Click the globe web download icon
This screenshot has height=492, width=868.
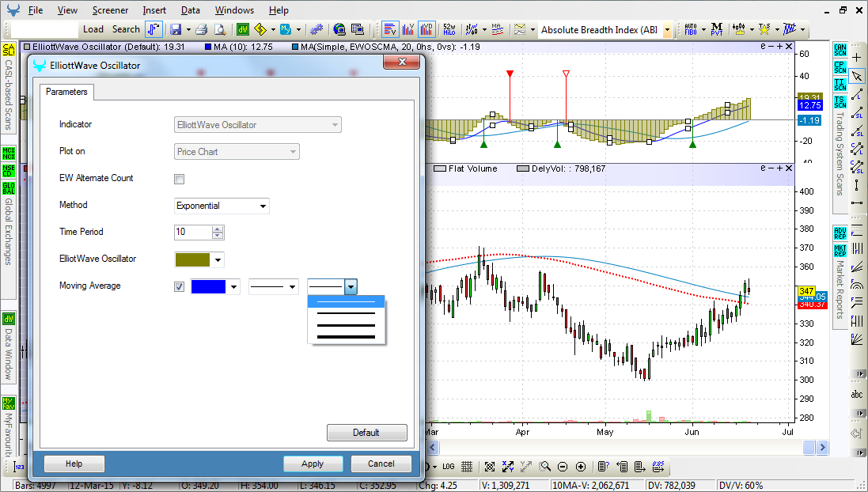(339, 29)
